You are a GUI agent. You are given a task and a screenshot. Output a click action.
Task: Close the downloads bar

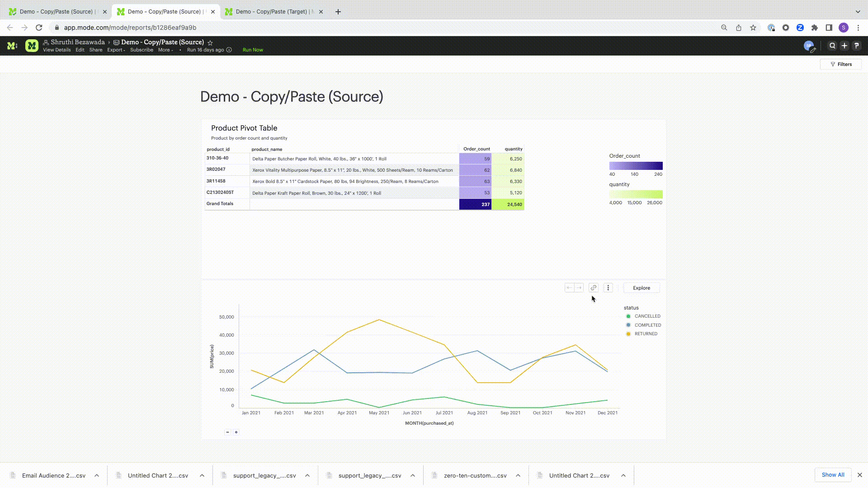[860, 475]
